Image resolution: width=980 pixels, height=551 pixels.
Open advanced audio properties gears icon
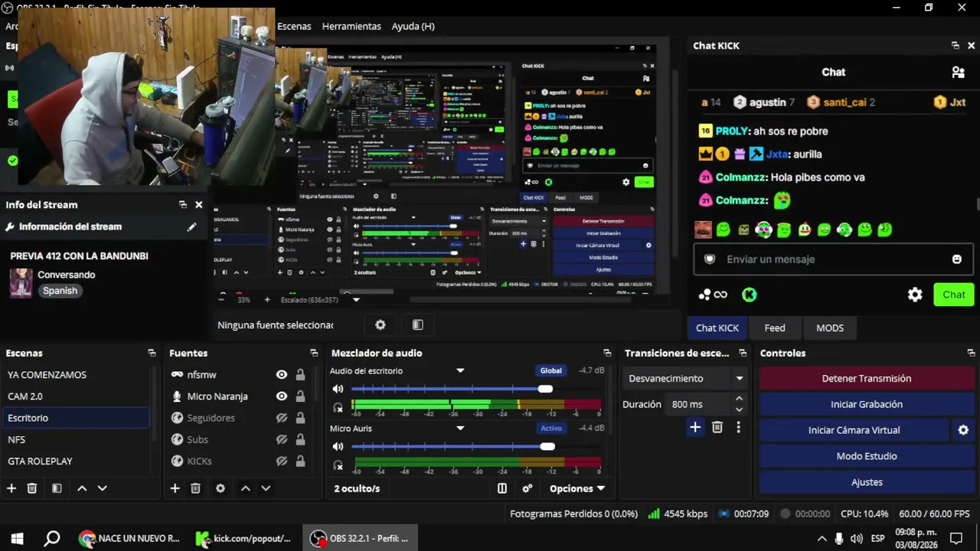click(528, 488)
